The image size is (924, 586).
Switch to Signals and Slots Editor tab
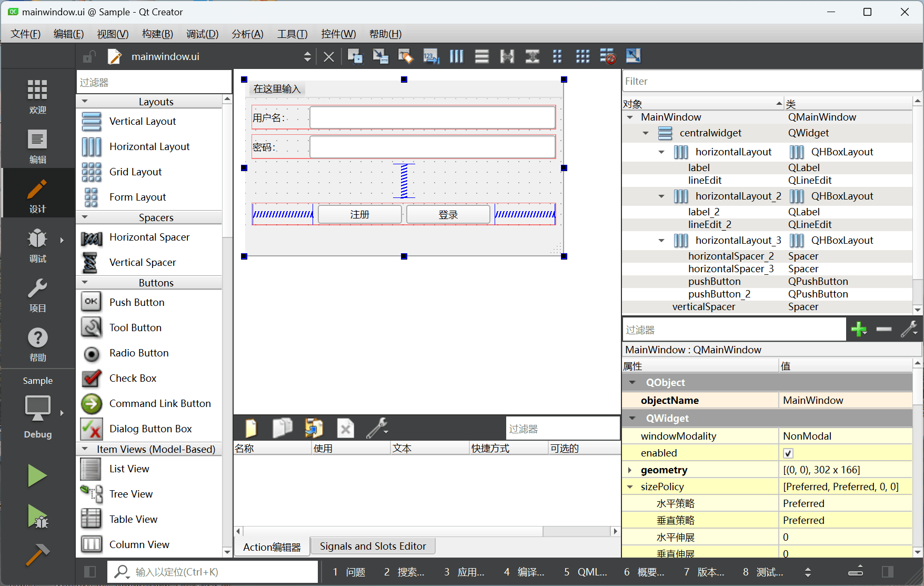tap(373, 547)
